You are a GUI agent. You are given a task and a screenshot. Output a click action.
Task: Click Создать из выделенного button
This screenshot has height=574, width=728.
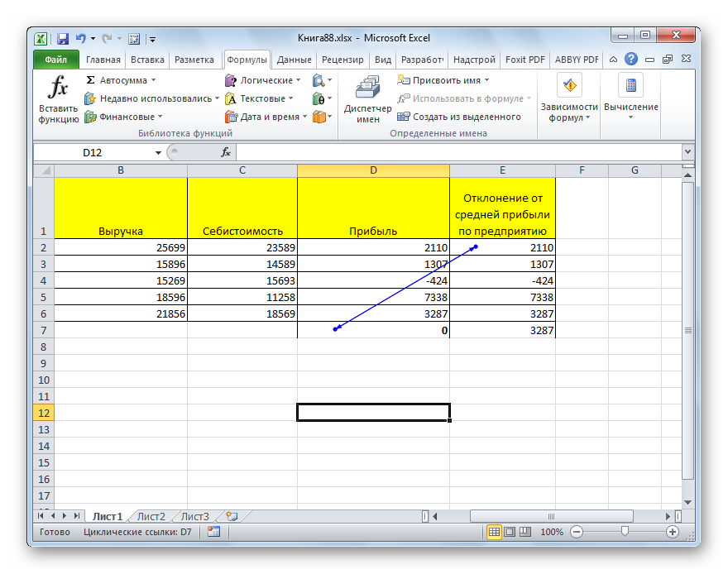click(x=467, y=117)
